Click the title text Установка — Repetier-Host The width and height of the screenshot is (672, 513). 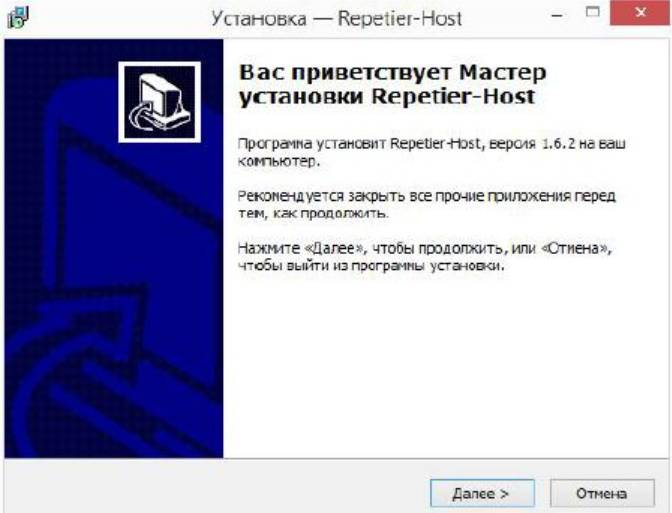(x=336, y=18)
